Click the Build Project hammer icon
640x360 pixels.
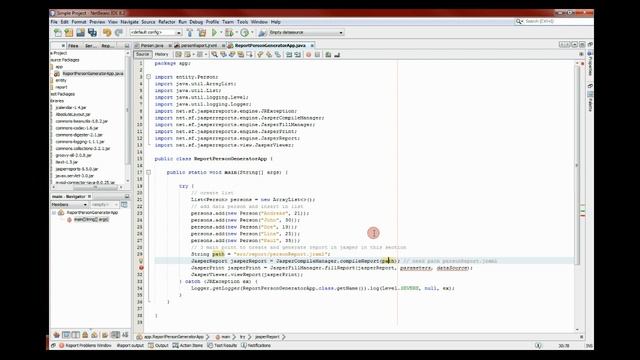[190, 33]
